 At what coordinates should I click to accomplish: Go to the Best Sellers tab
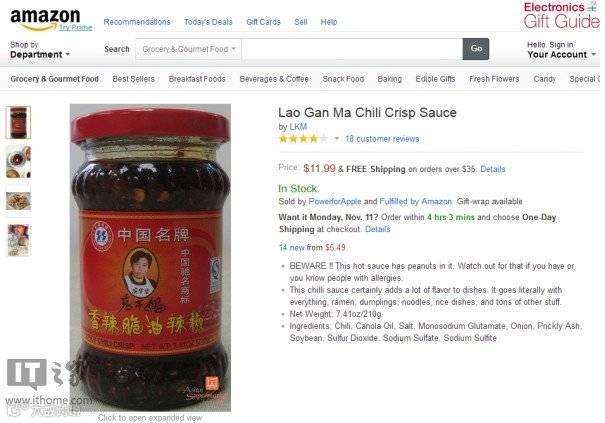coord(134,79)
